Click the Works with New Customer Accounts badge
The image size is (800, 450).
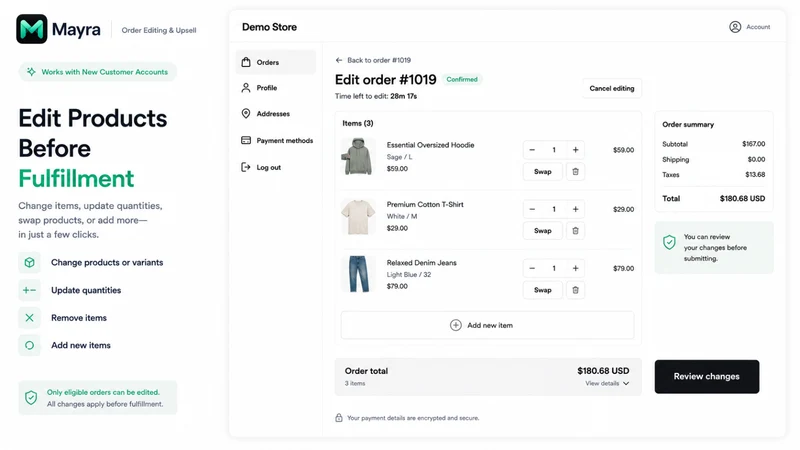[98, 72]
